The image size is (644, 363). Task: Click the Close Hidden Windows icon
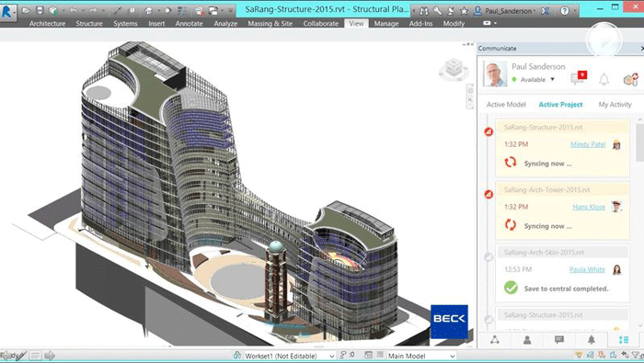pyautogui.click(x=200, y=11)
